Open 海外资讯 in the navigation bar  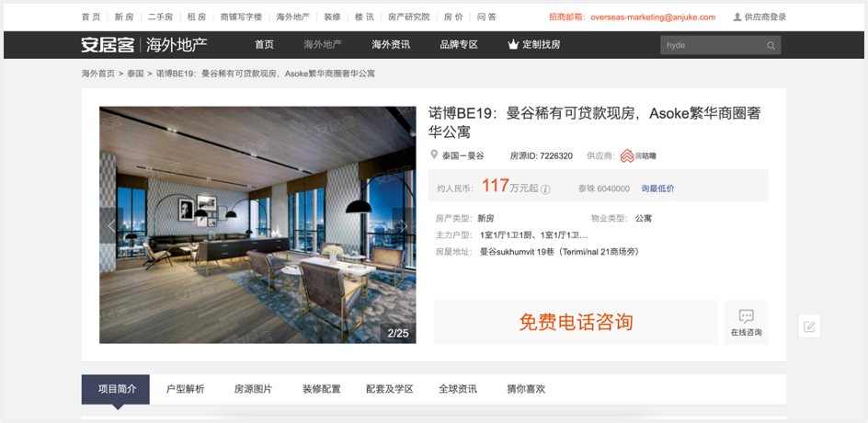click(391, 45)
